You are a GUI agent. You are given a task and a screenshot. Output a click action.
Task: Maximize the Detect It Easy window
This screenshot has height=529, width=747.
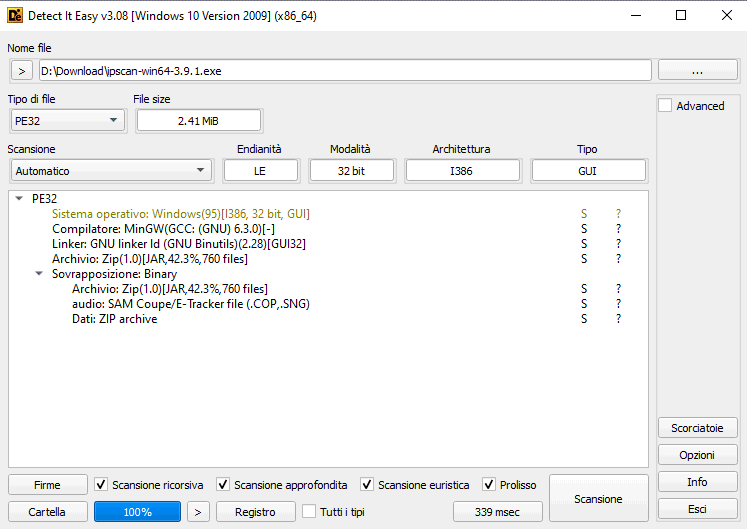[x=681, y=15]
